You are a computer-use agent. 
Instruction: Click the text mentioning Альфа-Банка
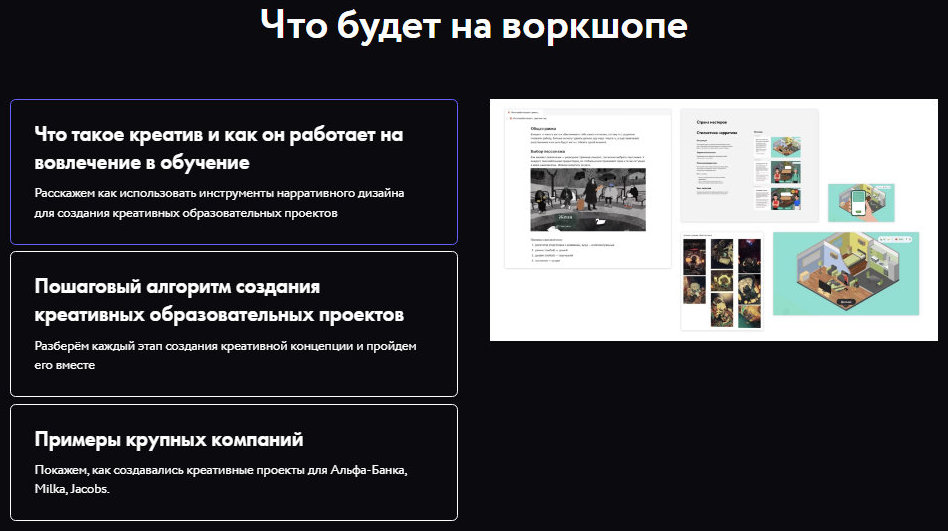[220, 471]
